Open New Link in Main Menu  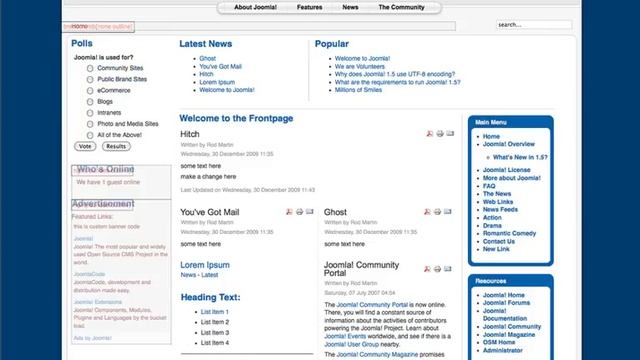click(x=496, y=249)
